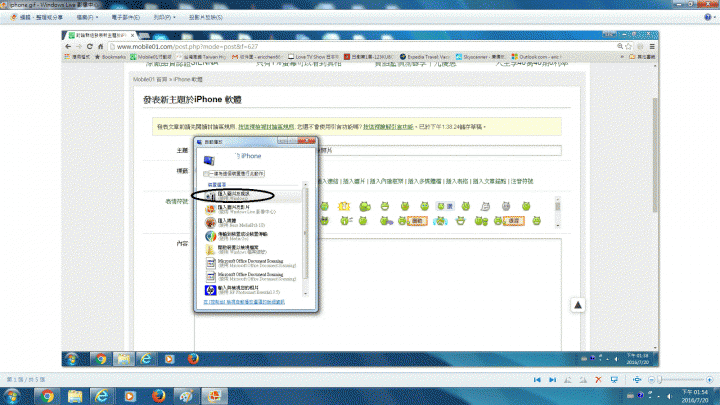The image size is (720, 405).
Task: Open the Control Panel AutoPlay options link
Action: (x=244, y=302)
